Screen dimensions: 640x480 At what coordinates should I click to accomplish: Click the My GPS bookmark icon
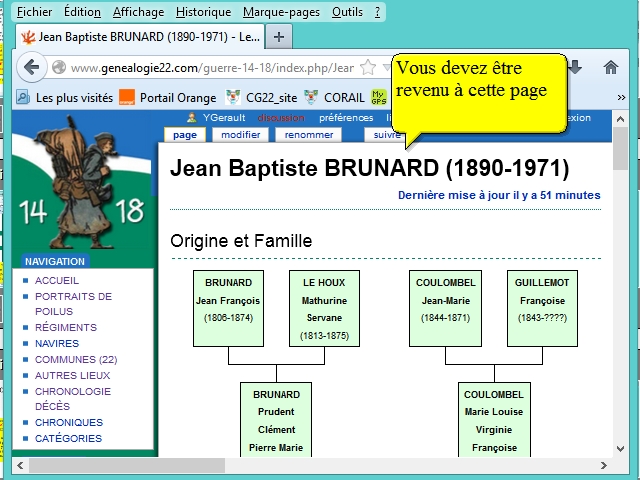pyautogui.click(x=379, y=97)
